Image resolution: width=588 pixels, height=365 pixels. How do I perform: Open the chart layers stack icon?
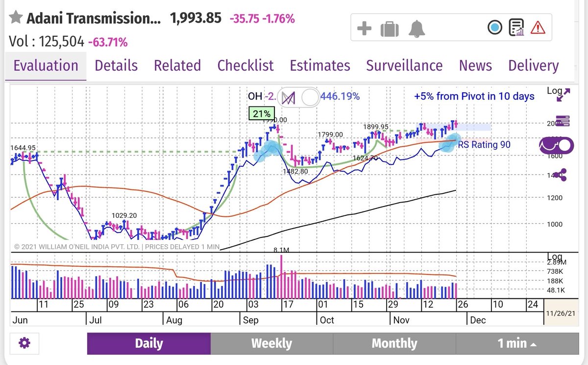[x=563, y=120]
